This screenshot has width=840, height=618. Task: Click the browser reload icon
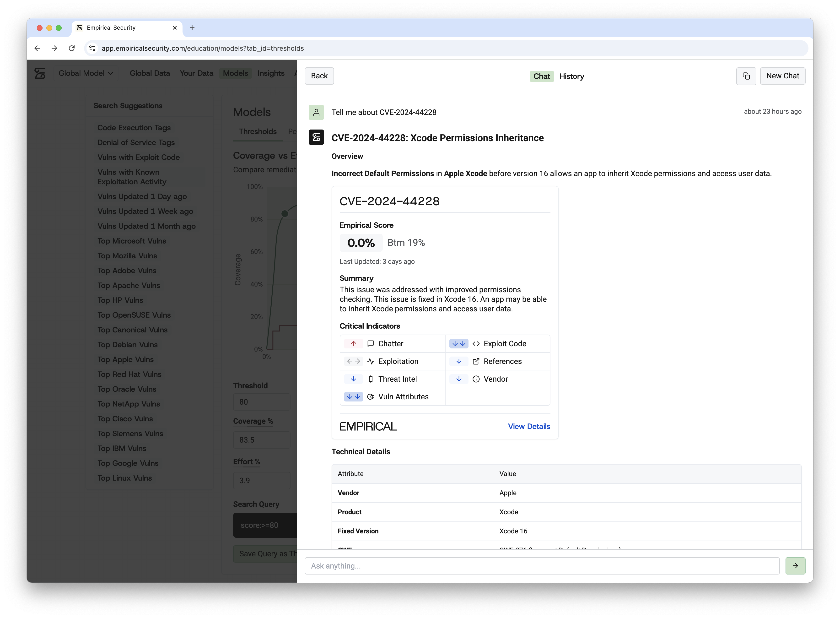tap(71, 48)
